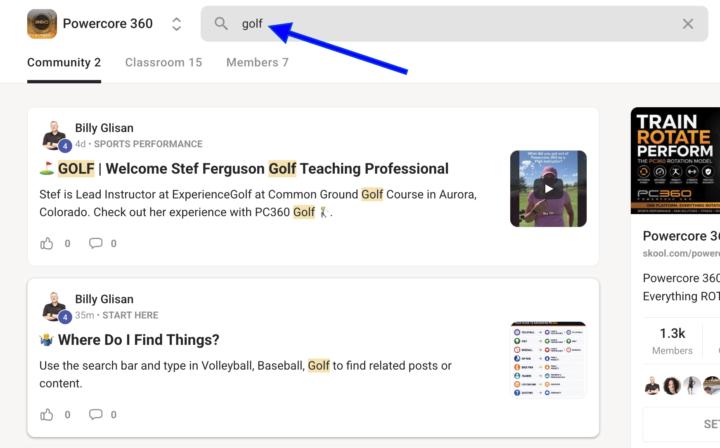This screenshot has height=448, width=720.
Task: Open Billy Glisan's avatar on the GOLF post
Action: pos(55,135)
